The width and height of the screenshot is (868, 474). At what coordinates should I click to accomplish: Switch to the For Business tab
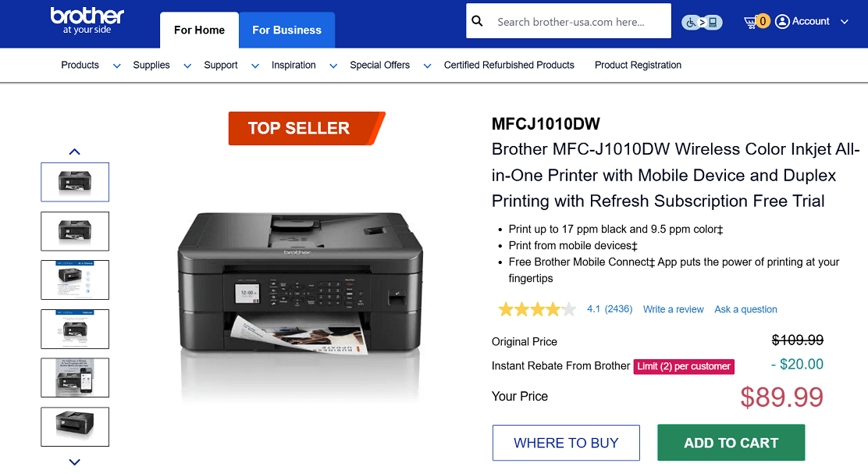(286, 30)
